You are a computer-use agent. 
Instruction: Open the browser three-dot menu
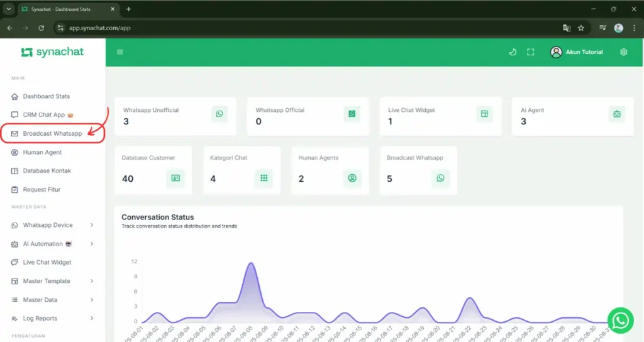point(634,28)
